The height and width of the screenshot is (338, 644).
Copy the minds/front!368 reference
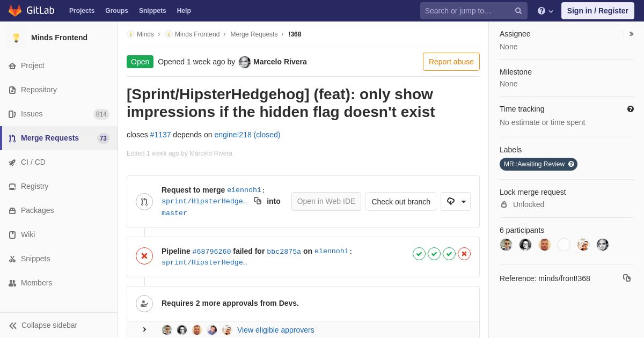(x=627, y=278)
